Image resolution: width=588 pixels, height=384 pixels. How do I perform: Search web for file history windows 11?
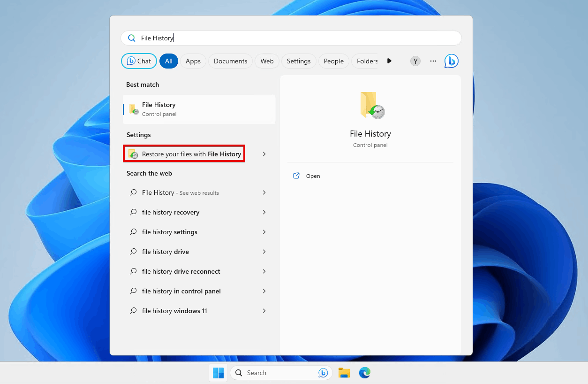point(174,311)
